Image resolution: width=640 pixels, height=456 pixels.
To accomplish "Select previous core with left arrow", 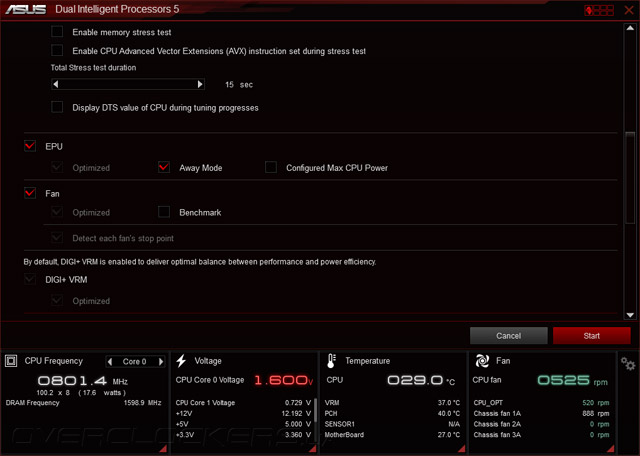I will click(110, 361).
